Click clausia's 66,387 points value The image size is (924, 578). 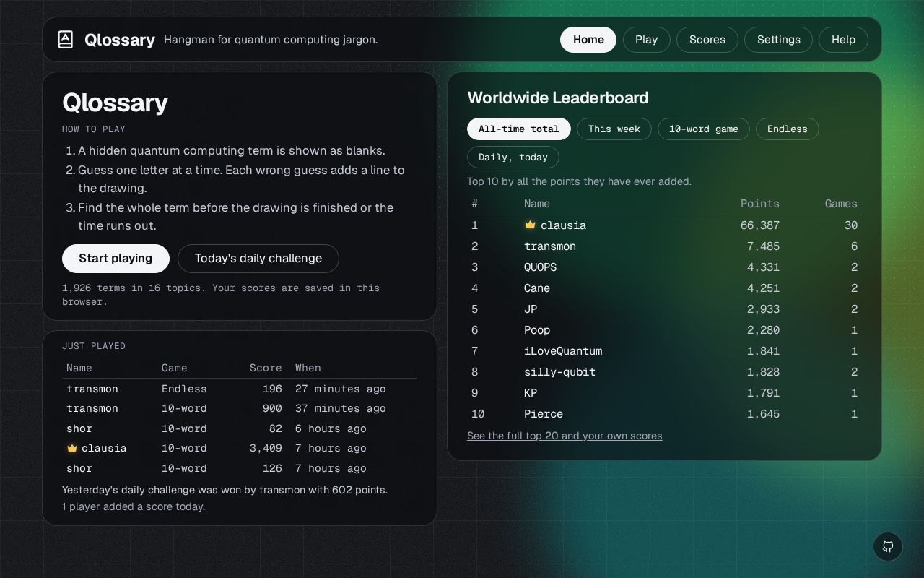coord(760,225)
